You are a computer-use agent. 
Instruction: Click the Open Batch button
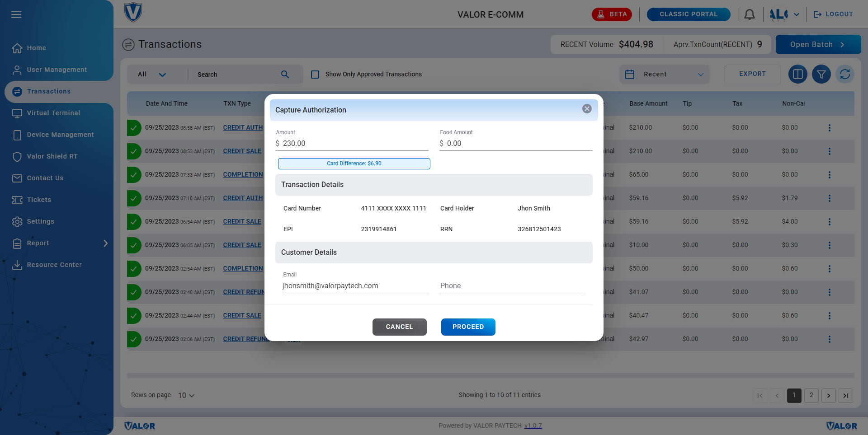click(818, 44)
